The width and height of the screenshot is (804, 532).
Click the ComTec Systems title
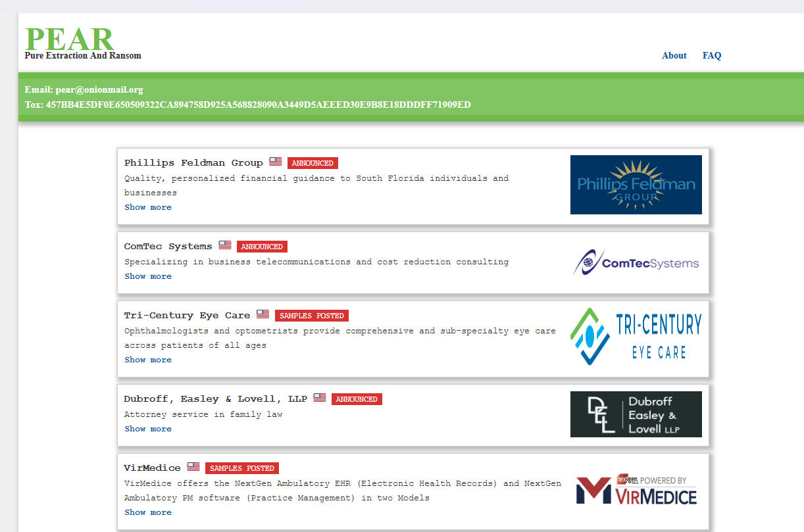click(x=168, y=246)
